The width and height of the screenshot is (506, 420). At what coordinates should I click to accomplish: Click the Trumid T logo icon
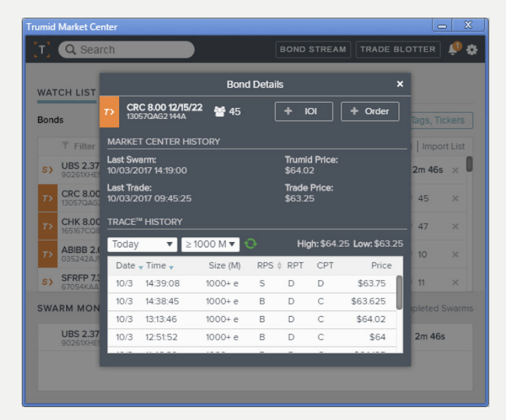[42, 50]
